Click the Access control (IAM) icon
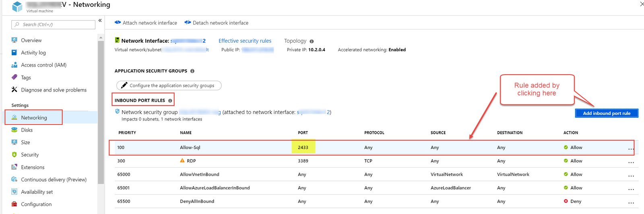Viewport: 644px width, 214px height. (x=14, y=65)
